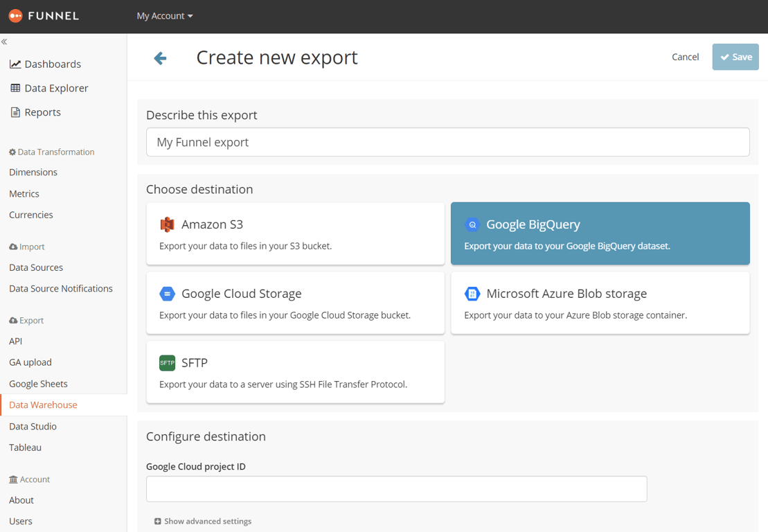Click the Dashboards chart icon

15,64
